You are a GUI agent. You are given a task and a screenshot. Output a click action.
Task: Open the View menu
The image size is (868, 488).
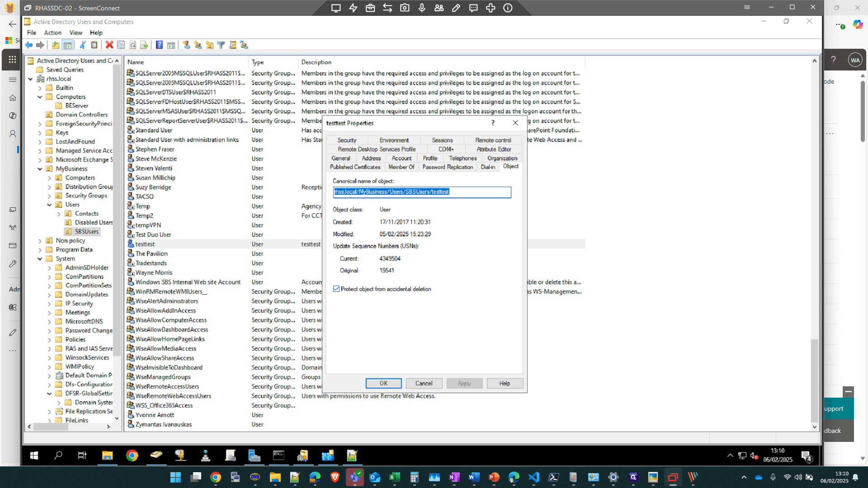pyautogui.click(x=75, y=33)
